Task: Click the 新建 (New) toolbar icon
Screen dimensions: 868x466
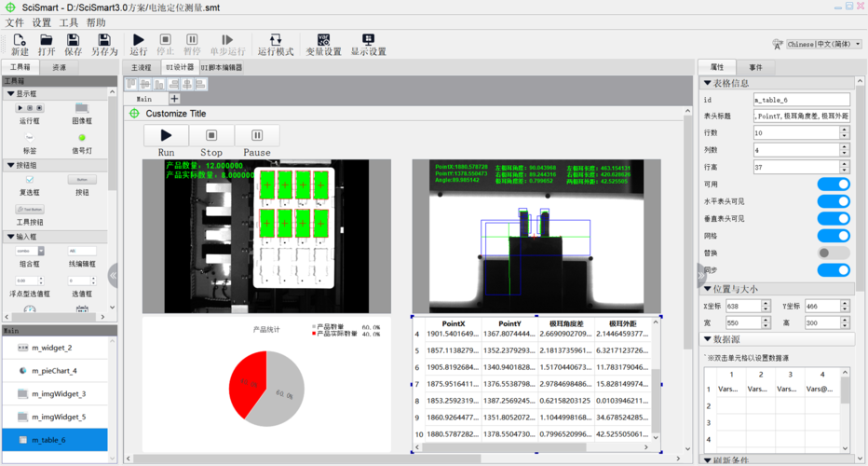Action: [x=20, y=40]
